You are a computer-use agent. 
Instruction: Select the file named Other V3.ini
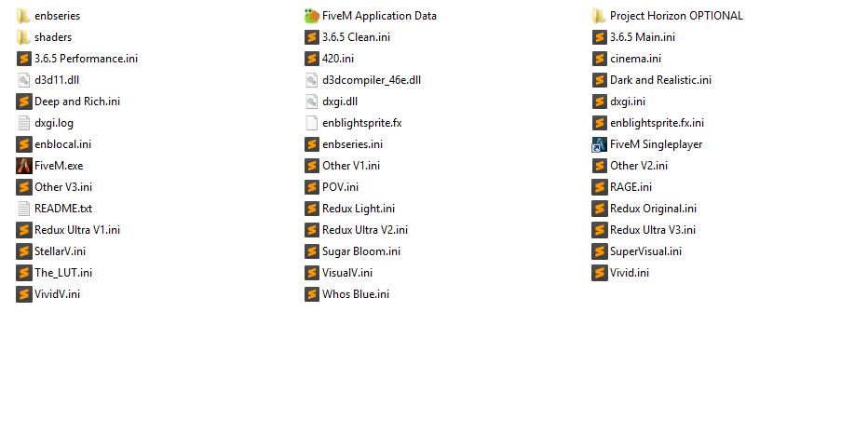click(54, 187)
